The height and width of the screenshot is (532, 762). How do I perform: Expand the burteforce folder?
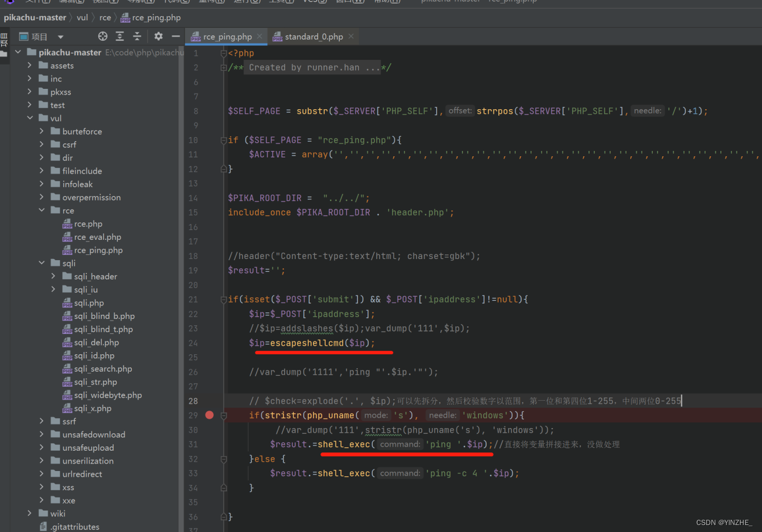point(42,131)
